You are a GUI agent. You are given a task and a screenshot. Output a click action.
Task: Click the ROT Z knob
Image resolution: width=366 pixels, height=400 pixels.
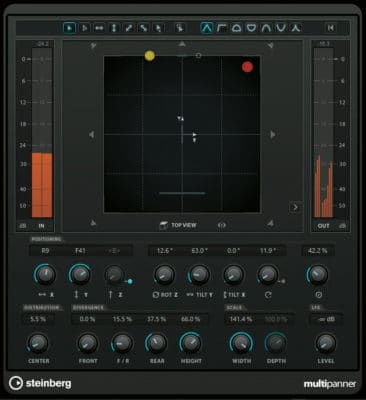coord(164,275)
